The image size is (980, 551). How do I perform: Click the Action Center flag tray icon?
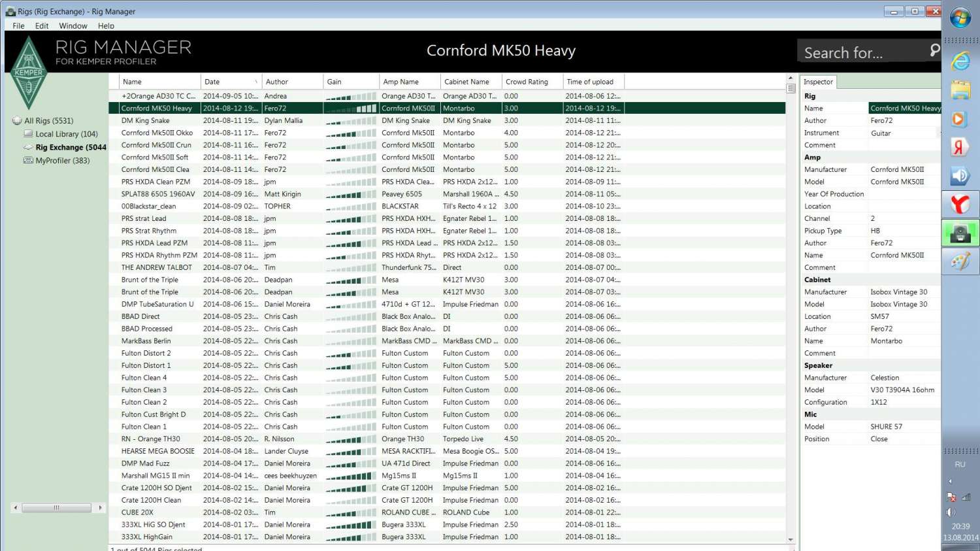pos(951,497)
